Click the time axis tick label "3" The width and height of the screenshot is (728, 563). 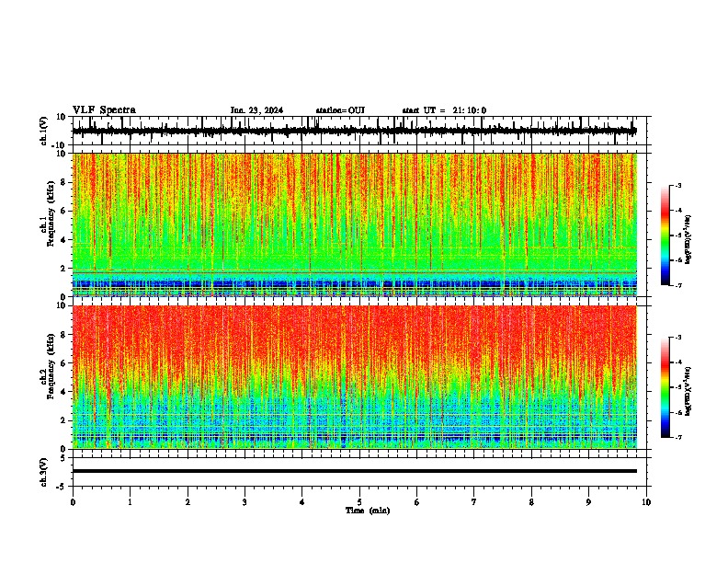(x=245, y=502)
